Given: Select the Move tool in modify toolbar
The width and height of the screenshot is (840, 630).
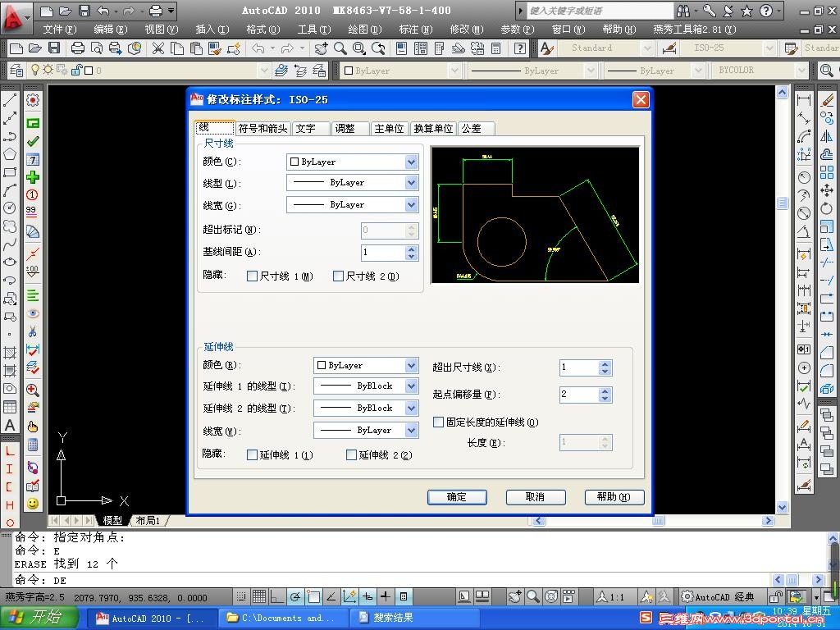Looking at the screenshot, I should (x=827, y=190).
